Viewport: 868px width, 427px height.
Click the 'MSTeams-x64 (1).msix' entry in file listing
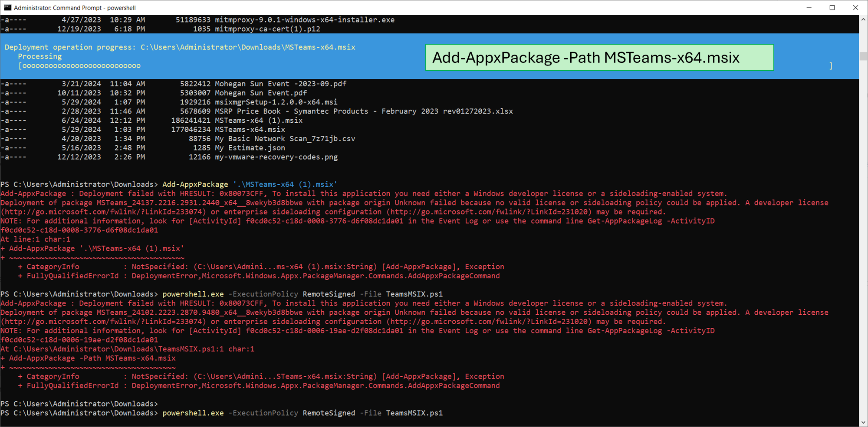point(259,121)
